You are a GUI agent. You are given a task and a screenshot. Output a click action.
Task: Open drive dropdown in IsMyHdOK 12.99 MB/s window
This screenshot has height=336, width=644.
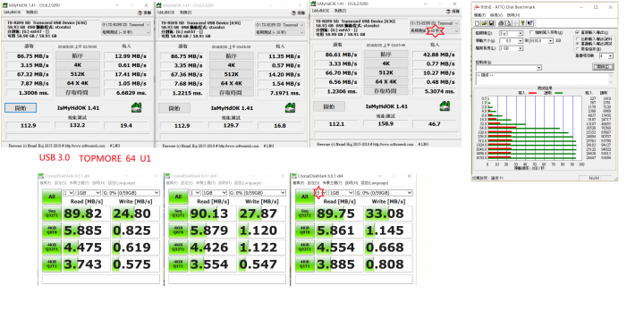[x=126, y=25]
